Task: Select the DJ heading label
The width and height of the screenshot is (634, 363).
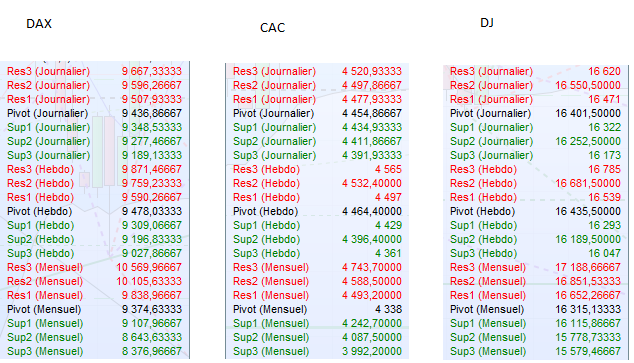Action: (487, 23)
